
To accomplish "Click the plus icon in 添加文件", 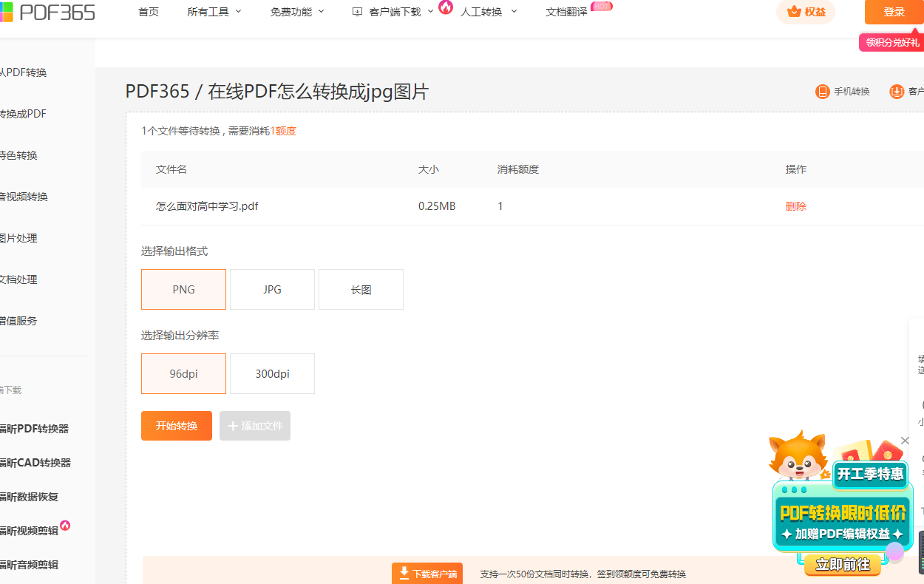I will (x=233, y=426).
